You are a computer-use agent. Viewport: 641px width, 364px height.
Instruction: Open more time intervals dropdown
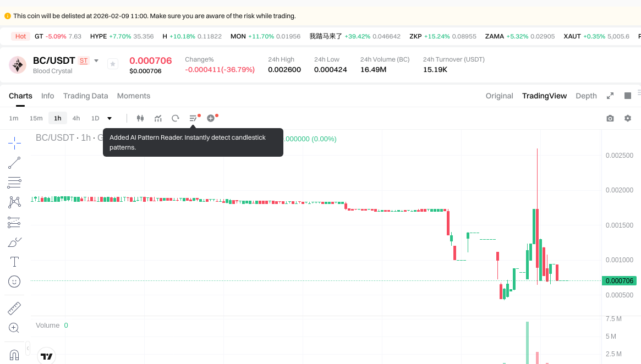(x=109, y=118)
